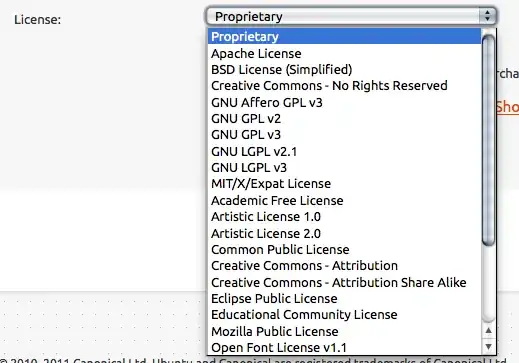The height and width of the screenshot is (363, 519).
Task: Choose GNU Affero GPL v3
Action: [x=344, y=102]
